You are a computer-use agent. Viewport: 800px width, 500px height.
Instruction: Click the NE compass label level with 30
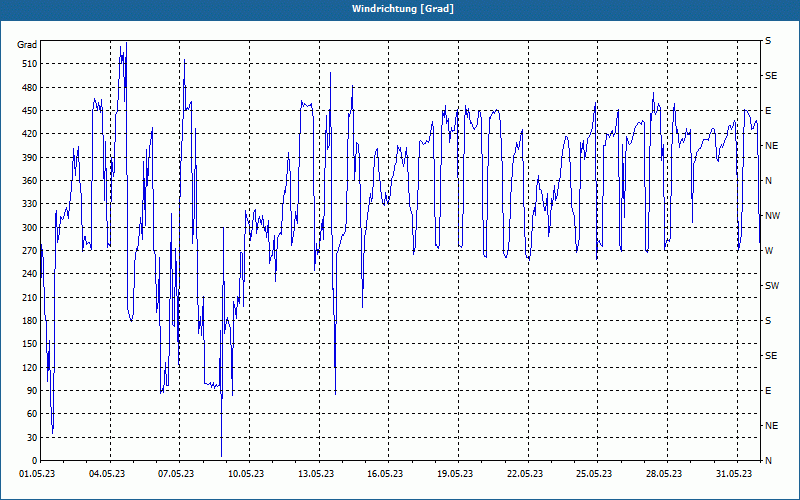pyautogui.click(x=772, y=426)
